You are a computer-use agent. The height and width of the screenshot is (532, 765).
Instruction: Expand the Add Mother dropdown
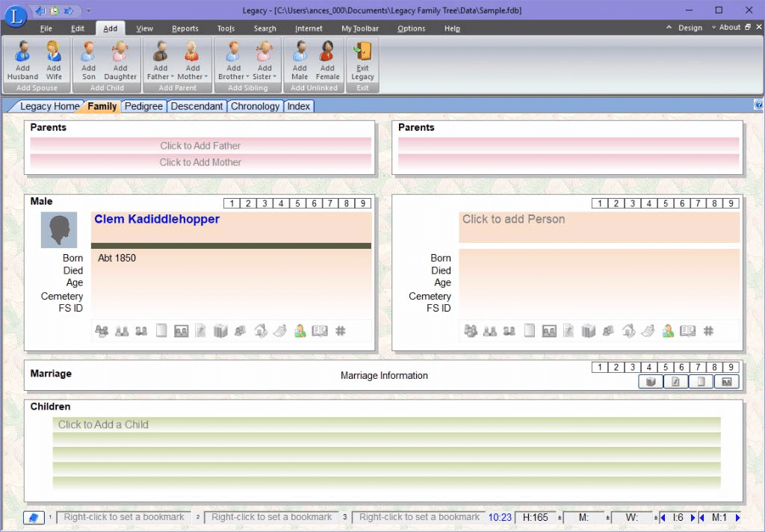click(206, 77)
